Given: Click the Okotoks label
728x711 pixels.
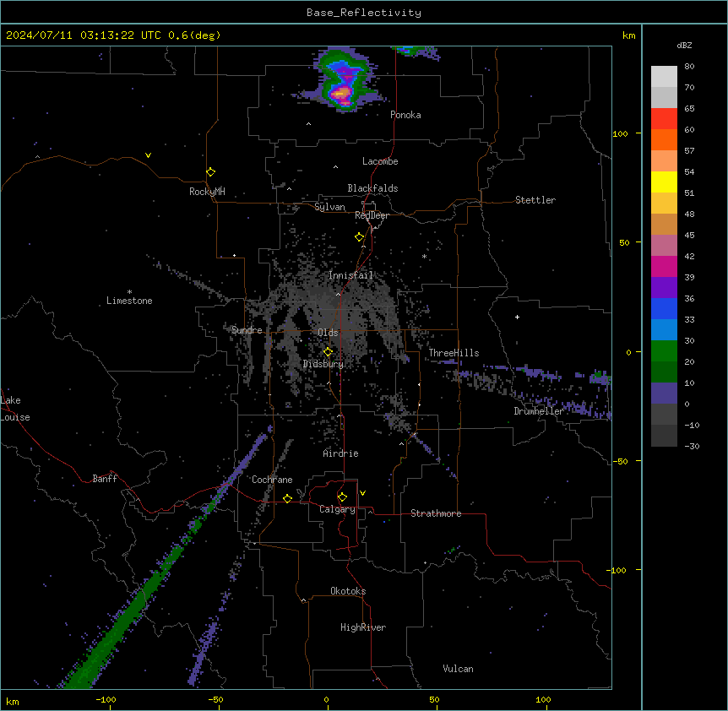Looking at the screenshot, I should pyautogui.click(x=348, y=591).
